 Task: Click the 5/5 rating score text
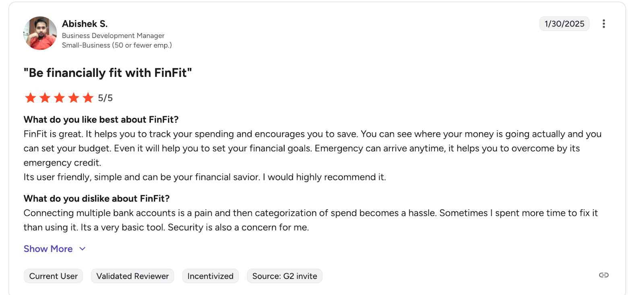(x=105, y=98)
